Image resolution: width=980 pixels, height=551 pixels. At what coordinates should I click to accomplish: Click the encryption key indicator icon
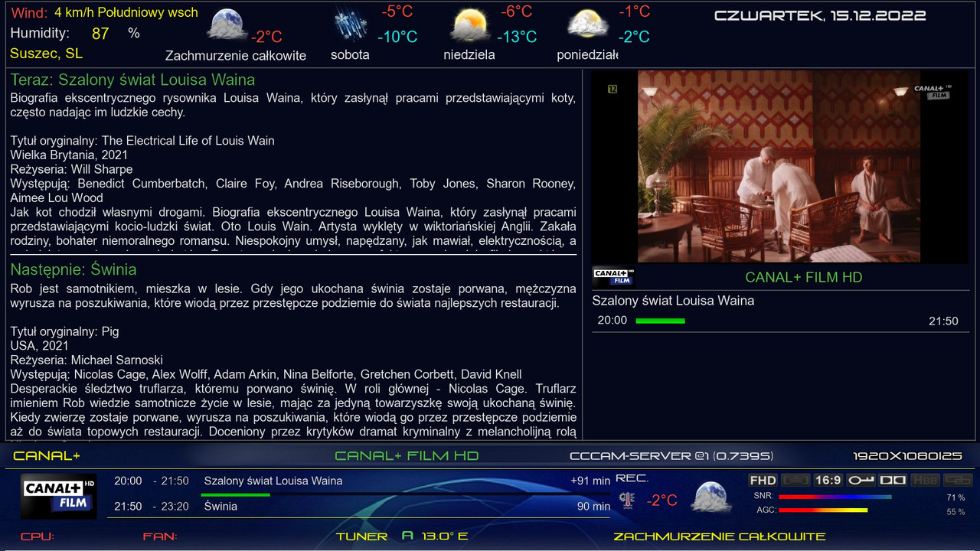coord(861,480)
